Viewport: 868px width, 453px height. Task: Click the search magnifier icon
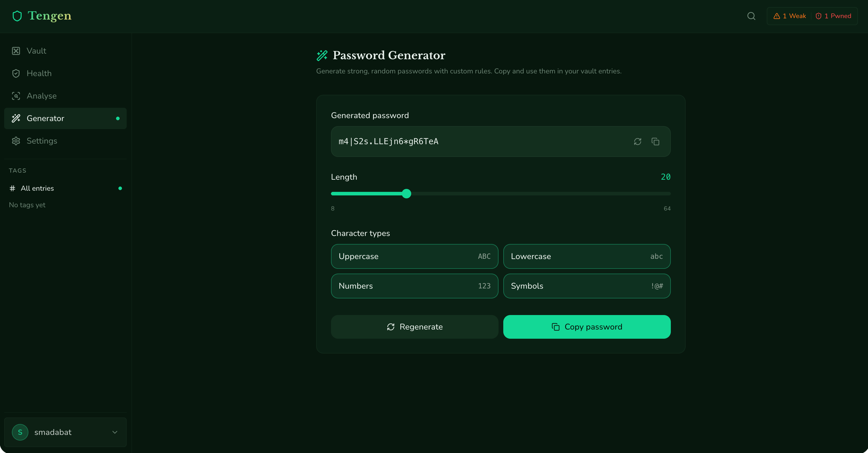point(751,16)
